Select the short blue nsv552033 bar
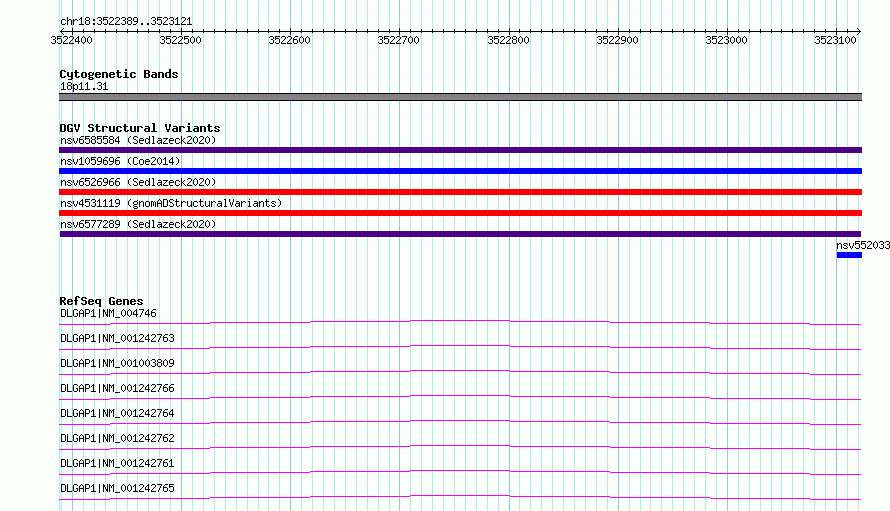Viewport: 890px width, 511px height. (849, 255)
